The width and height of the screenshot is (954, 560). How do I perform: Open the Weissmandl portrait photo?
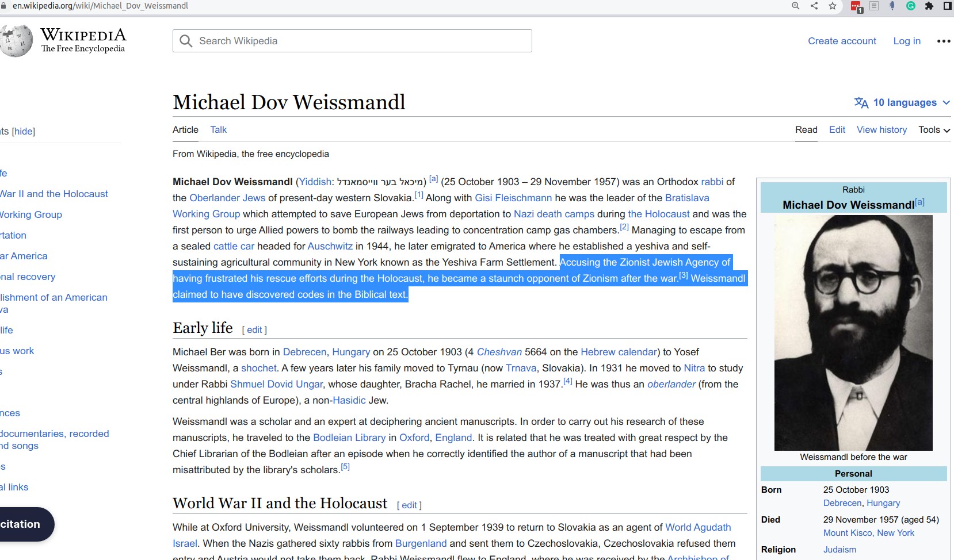pos(853,333)
